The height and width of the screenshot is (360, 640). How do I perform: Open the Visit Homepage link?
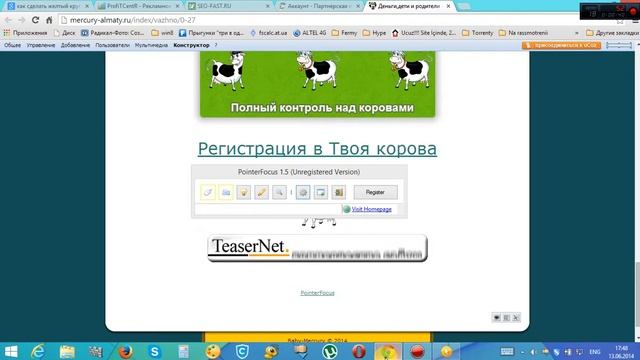[x=371, y=209]
